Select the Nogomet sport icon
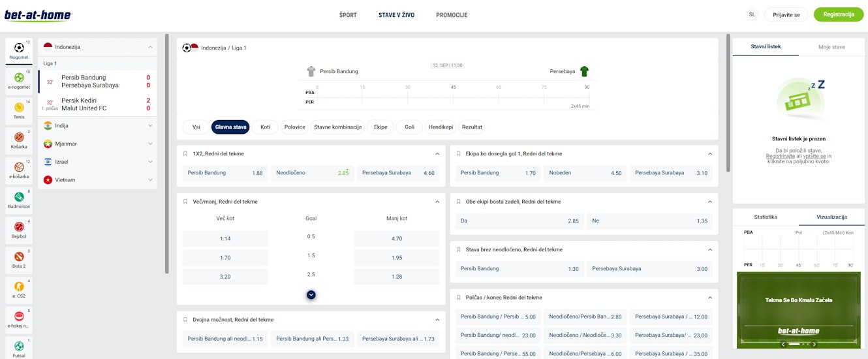Viewport: 868px width, 359px height. 19,51
